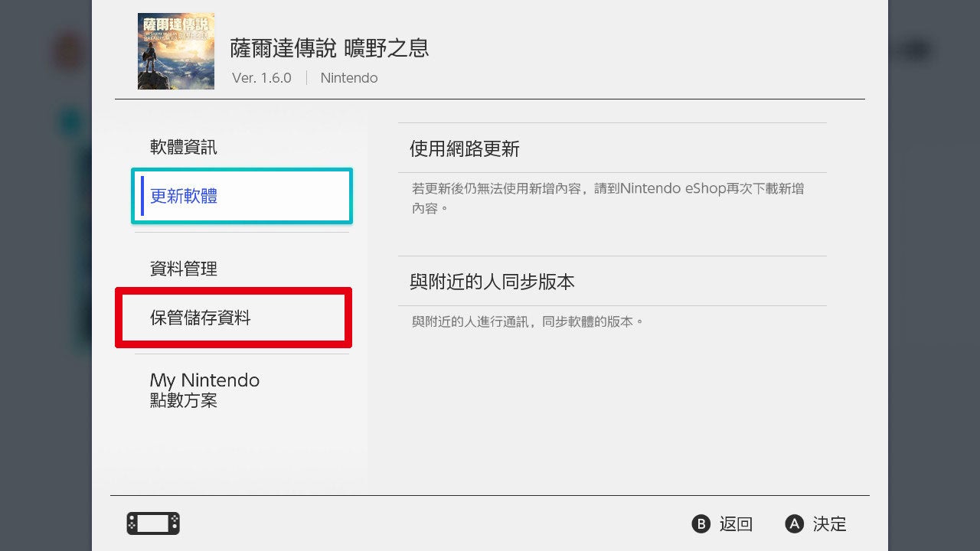
Task: Open 保管儲存資料 option
Action: [x=234, y=318]
